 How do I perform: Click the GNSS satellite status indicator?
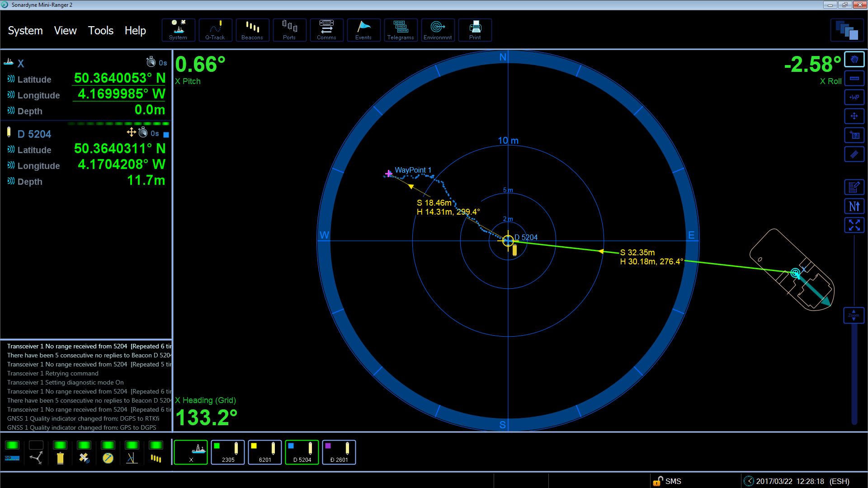click(84, 452)
